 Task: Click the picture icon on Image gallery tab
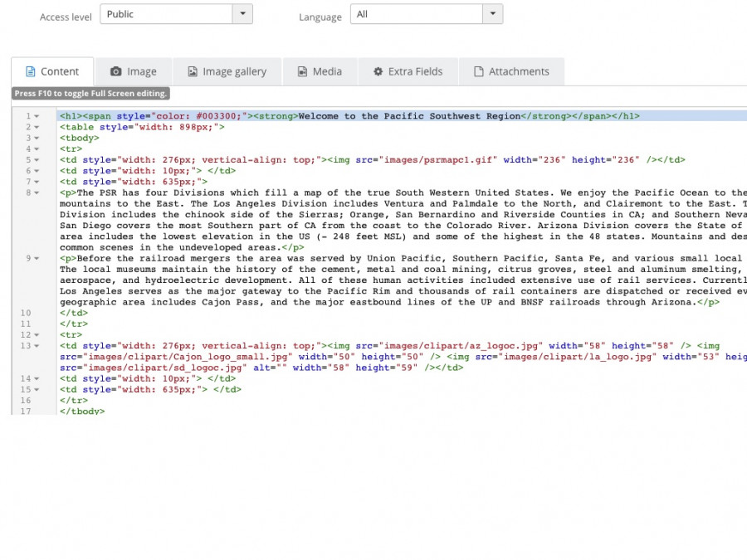[193, 71]
